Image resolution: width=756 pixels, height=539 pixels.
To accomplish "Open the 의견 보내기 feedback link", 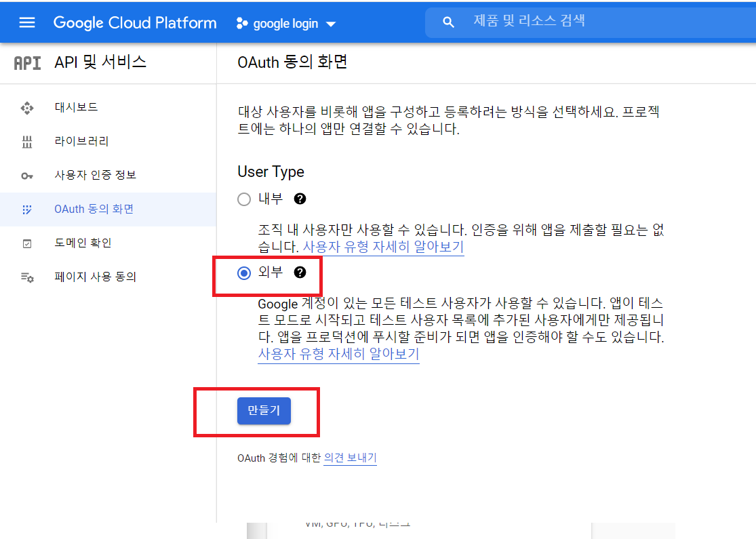I will (x=350, y=458).
